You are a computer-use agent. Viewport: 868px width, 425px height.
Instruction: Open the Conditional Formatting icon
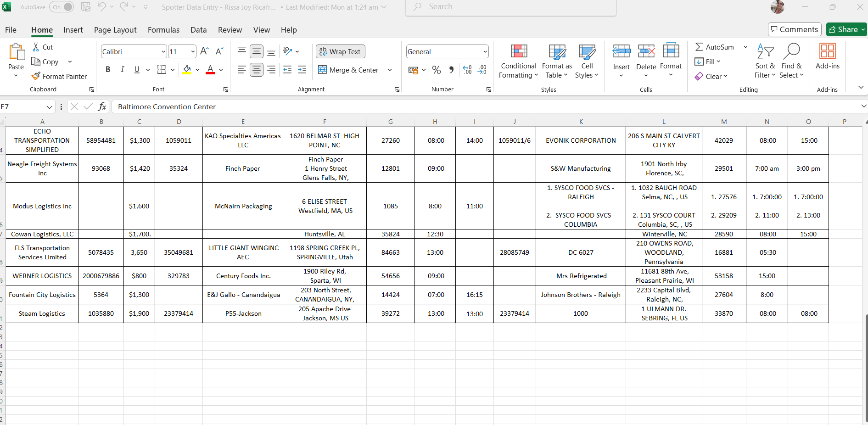pyautogui.click(x=519, y=51)
